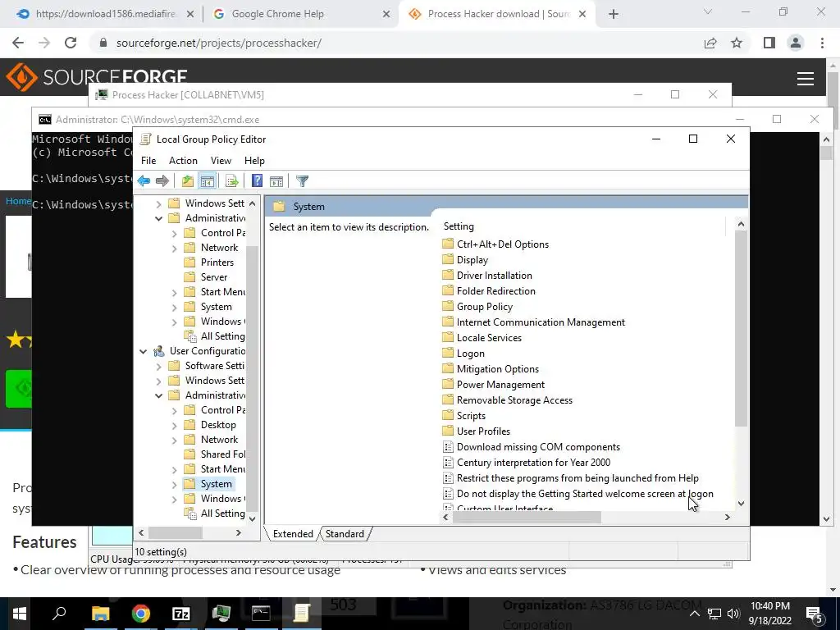The image size is (840, 630).
Task: Click the Forward arrow in Group Policy toolbar
Action: [x=162, y=181]
